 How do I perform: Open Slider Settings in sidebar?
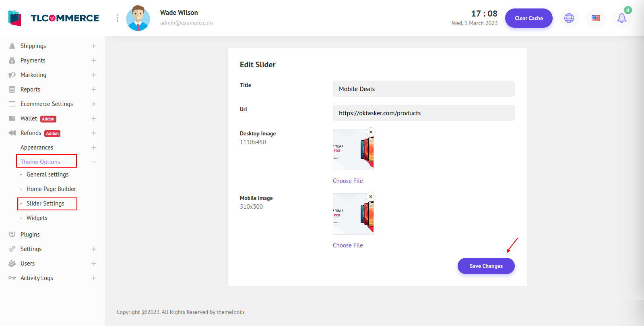(x=45, y=203)
